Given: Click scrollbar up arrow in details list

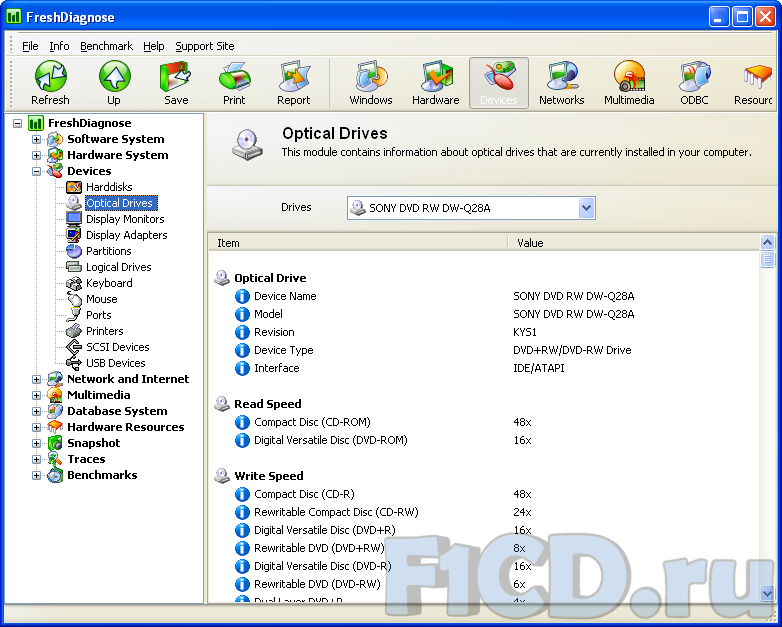Looking at the screenshot, I should click(x=767, y=243).
